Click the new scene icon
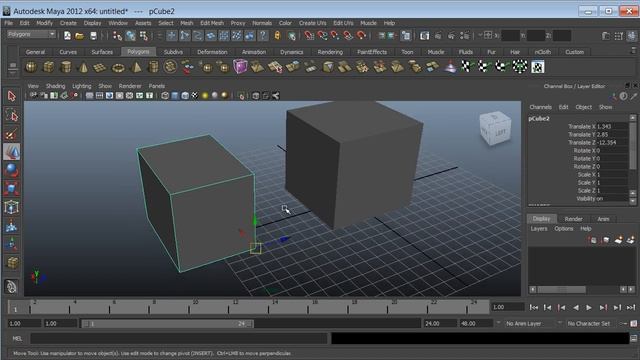 tap(67, 36)
